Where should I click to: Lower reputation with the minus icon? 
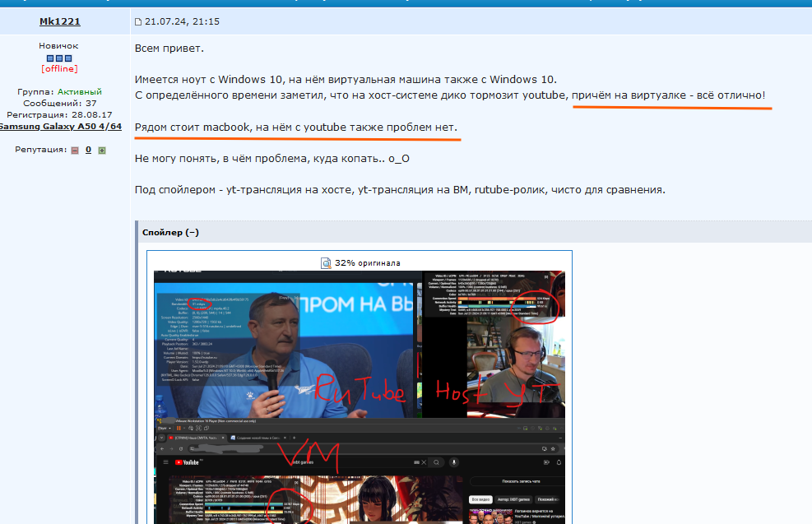tap(75, 151)
